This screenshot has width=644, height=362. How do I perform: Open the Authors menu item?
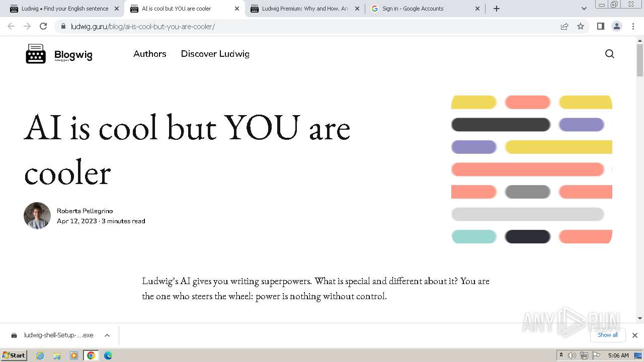[150, 54]
